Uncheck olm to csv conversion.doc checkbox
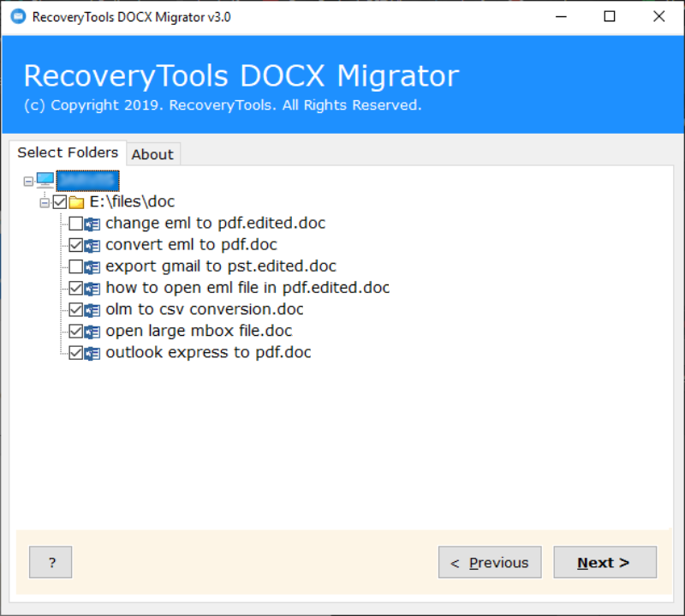 (x=76, y=309)
